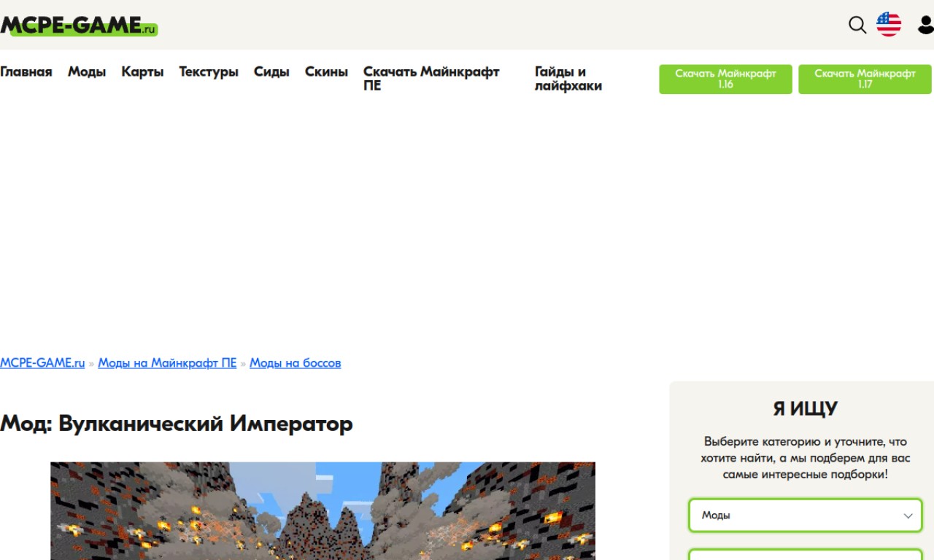Viewport: 934px width, 560px height.
Task: Click the Скачать Майнкрафт 1.17 button
Action: [x=865, y=79]
